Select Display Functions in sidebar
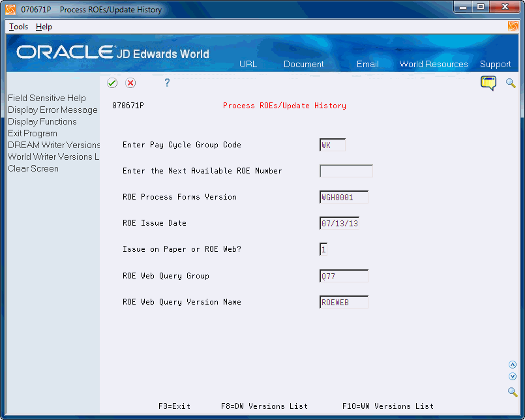The height and width of the screenshot is (420, 525). click(x=42, y=121)
